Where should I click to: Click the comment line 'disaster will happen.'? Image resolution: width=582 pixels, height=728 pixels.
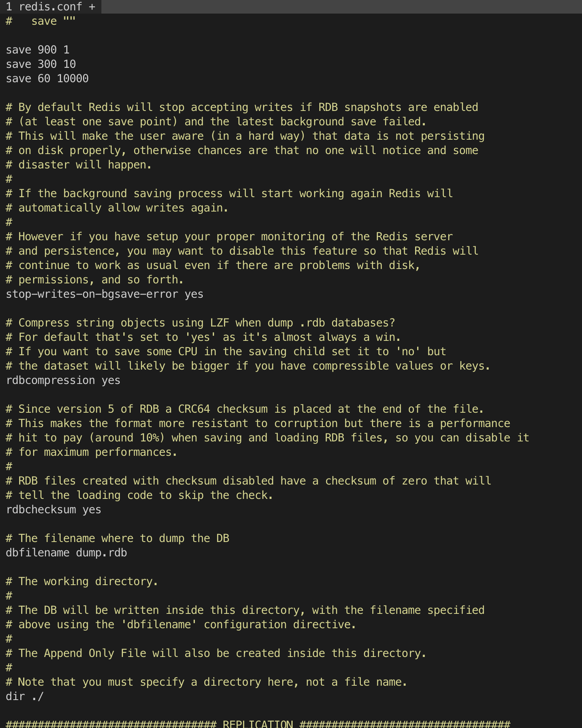click(85, 165)
